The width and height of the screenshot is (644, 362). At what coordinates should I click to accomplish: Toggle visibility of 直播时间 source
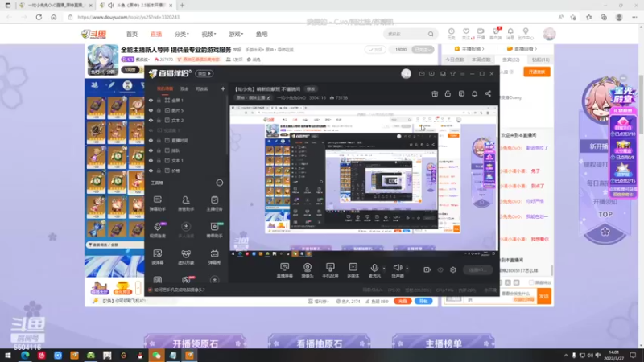tap(151, 140)
